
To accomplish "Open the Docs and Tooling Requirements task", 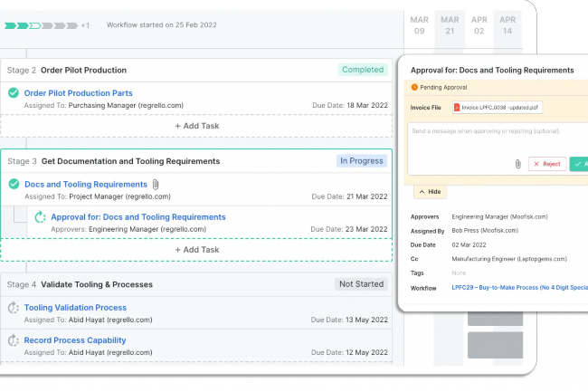I will click(x=86, y=184).
